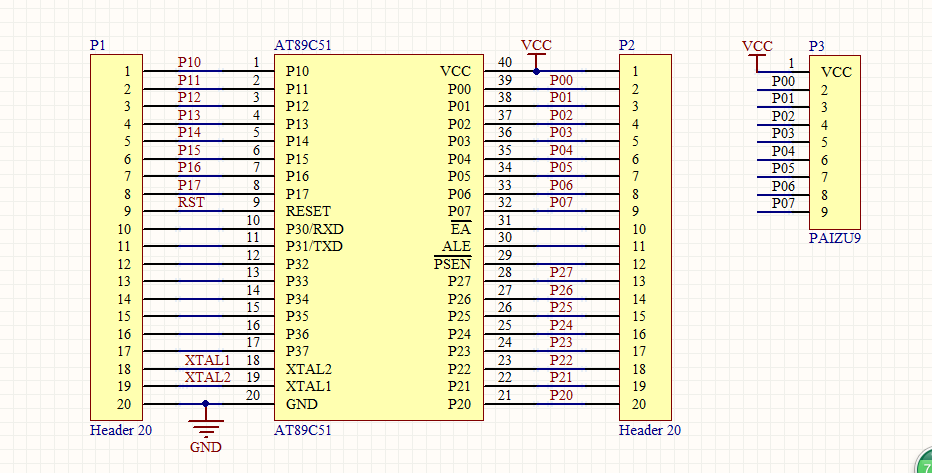Viewport: 932px width, 473px height.
Task: Click the PAIZU9 comment text
Action: coord(835,238)
